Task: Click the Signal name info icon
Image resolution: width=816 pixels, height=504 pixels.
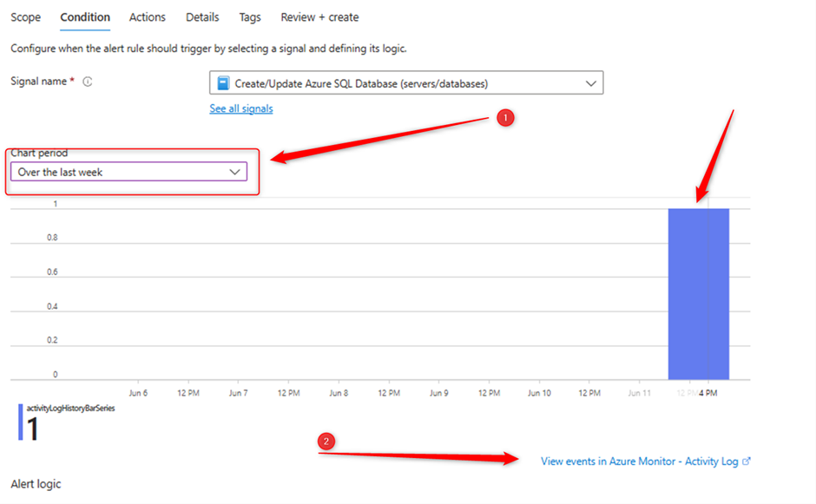Action: (88, 82)
